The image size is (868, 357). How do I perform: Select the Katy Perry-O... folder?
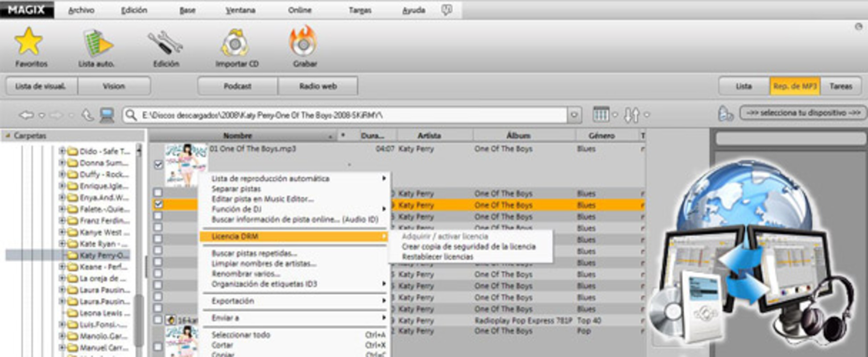click(103, 255)
